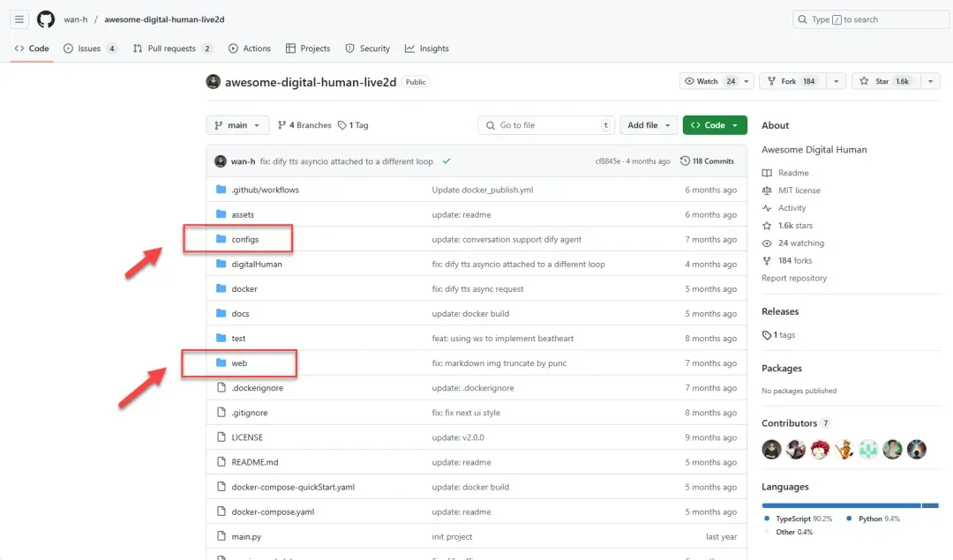Switch to the Insights tab
The image size is (953, 560).
click(x=427, y=49)
